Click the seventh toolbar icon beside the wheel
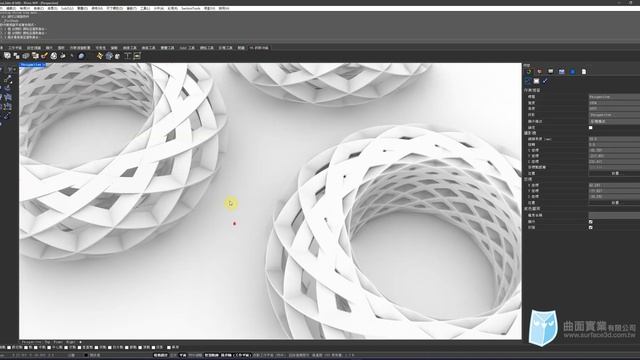The width and height of the screenshot is (640, 360). (63, 56)
